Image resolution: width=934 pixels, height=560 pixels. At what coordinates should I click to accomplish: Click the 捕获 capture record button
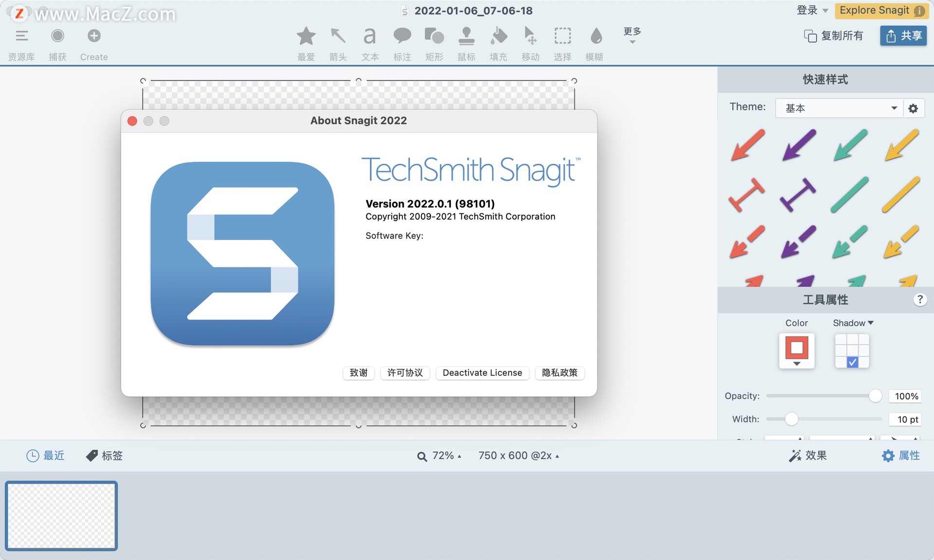[x=57, y=36]
